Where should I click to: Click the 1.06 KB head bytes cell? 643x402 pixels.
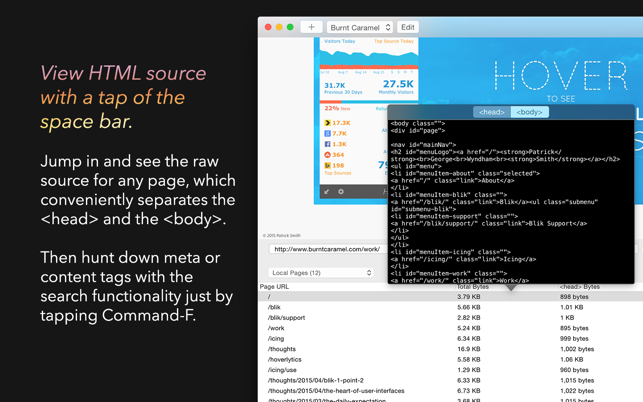coord(572,359)
